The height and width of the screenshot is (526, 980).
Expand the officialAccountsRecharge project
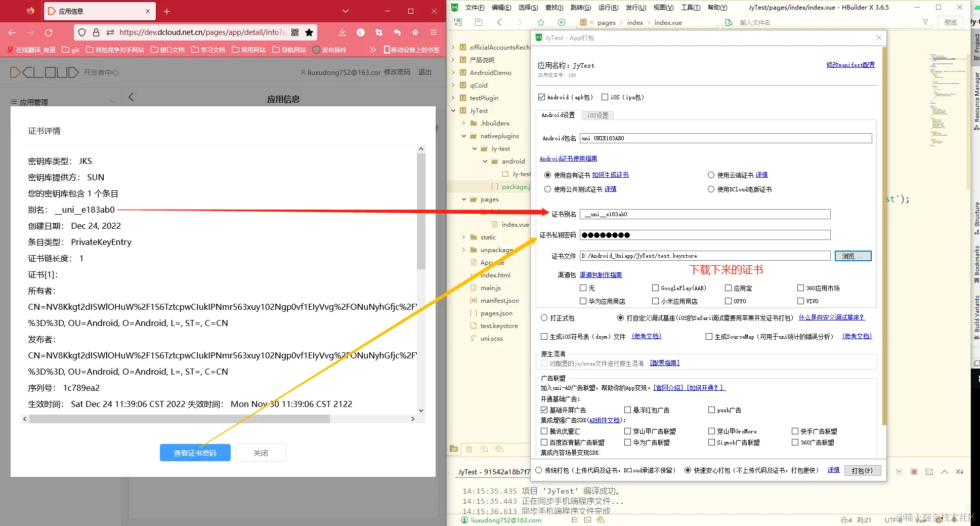click(x=453, y=47)
